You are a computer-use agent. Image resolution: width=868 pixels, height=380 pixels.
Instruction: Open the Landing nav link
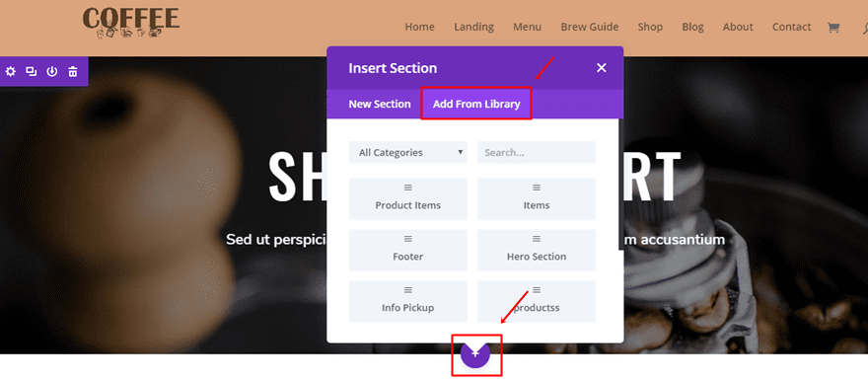(x=473, y=27)
